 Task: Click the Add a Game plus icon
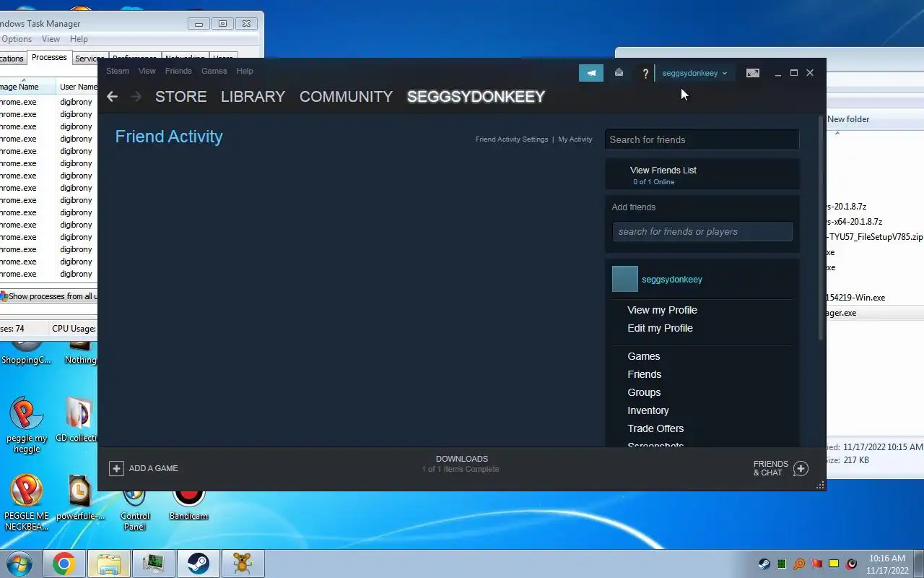point(116,468)
